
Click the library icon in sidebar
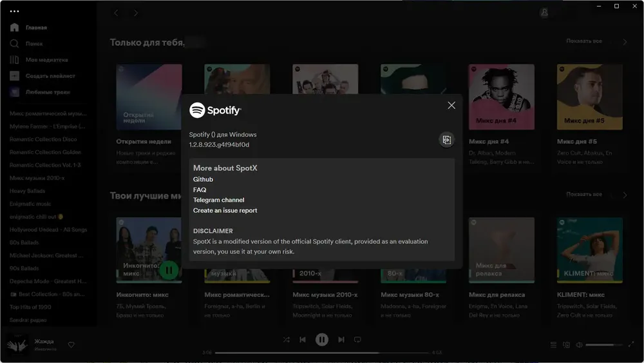click(x=14, y=60)
